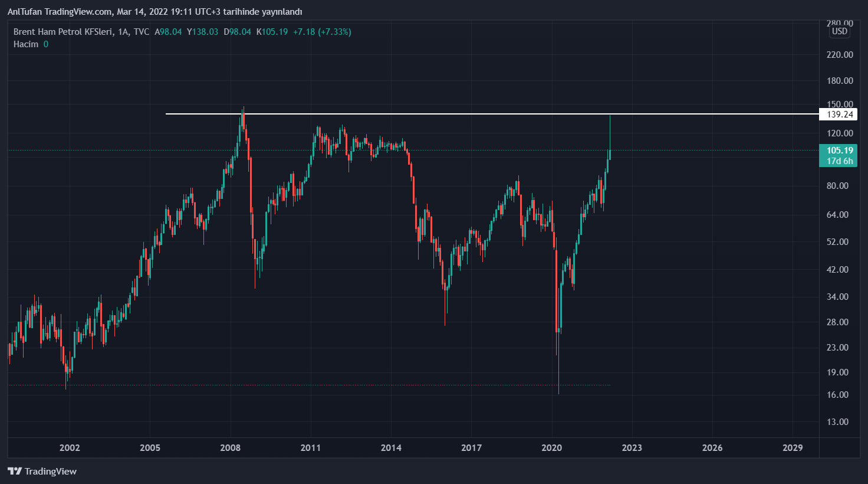Click the 80.00 level on the price axis
The height and width of the screenshot is (484, 868).
[x=837, y=186]
